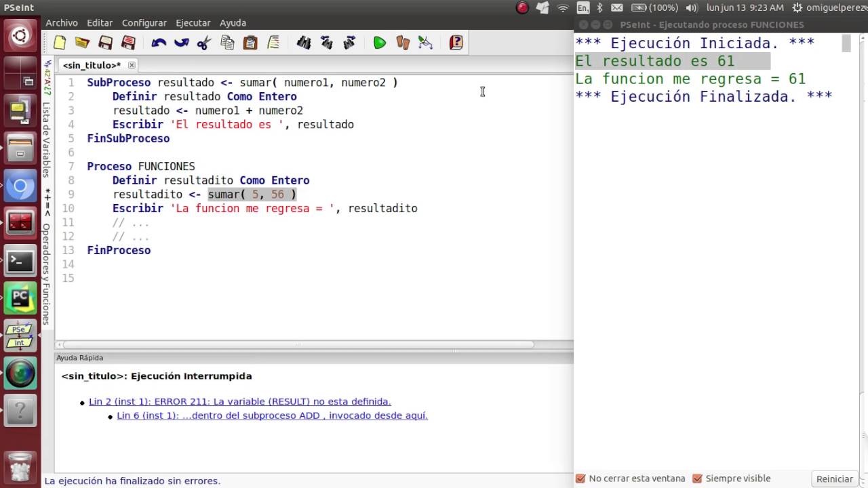Viewport: 868px width, 488px height.
Task: Toggle No cerrar esta ventana checkbox
Action: pyautogui.click(x=580, y=479)
